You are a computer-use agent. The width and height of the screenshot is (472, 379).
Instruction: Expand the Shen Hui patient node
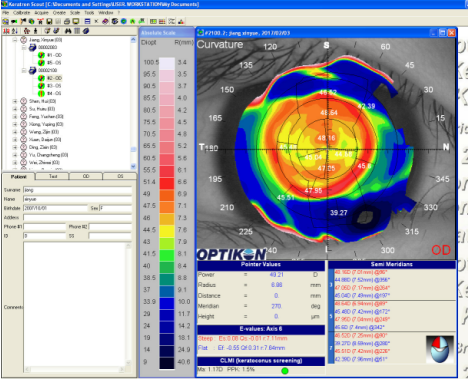coord(15,101)
